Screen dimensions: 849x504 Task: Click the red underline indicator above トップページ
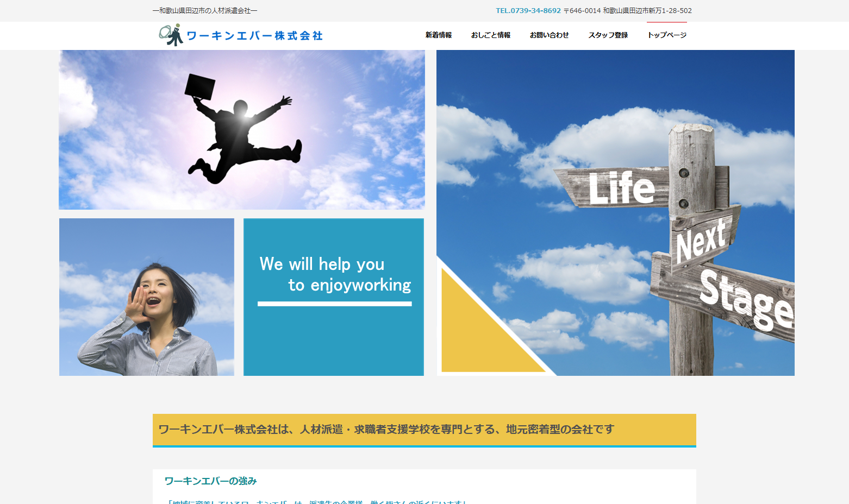(666, 23)
